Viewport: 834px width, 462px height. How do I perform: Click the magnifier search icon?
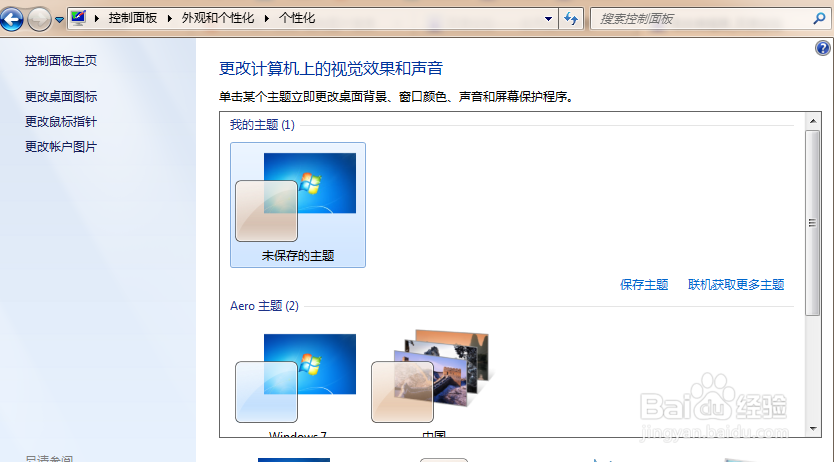(819, 19)
